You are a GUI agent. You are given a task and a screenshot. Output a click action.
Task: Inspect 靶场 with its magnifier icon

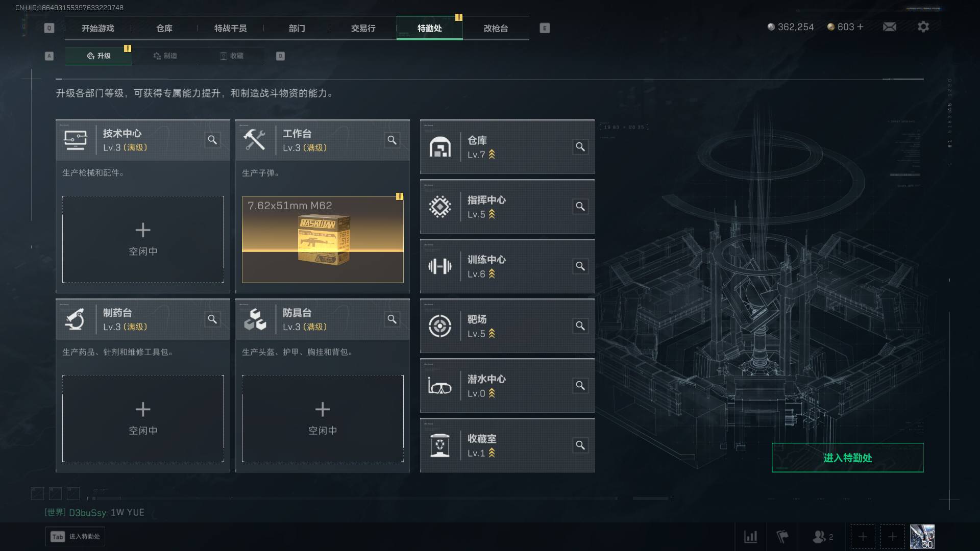580,326
